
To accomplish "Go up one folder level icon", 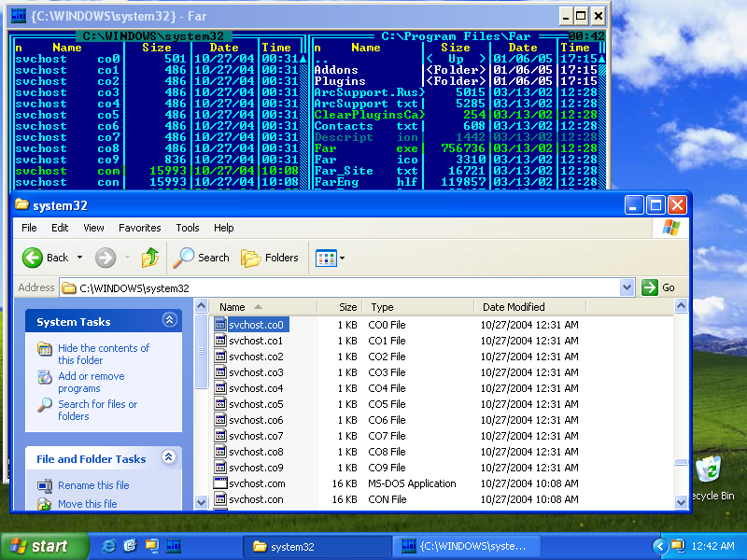I will coord(150,258).
